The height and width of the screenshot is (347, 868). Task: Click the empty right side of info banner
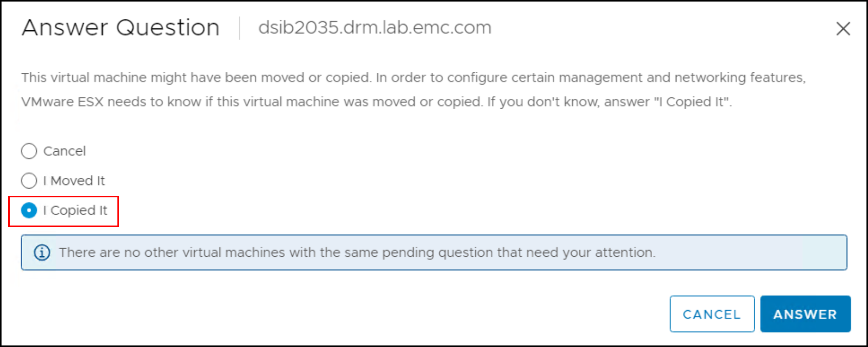(759, 253)
